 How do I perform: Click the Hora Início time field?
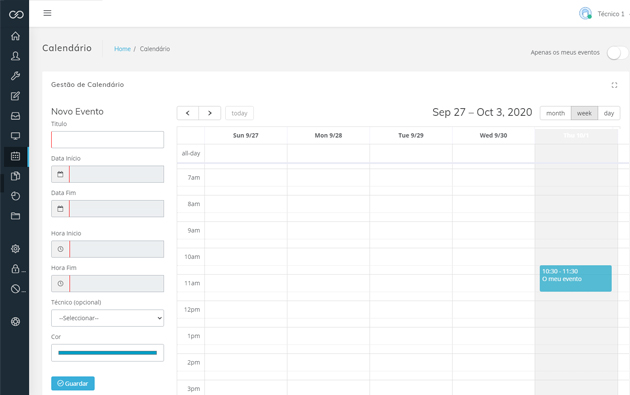pos(117,249)
